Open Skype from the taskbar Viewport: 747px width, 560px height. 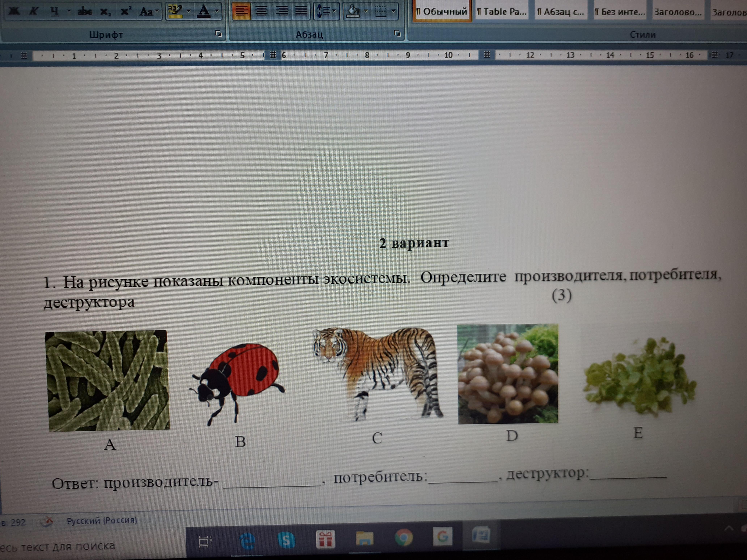click(286, 540)
